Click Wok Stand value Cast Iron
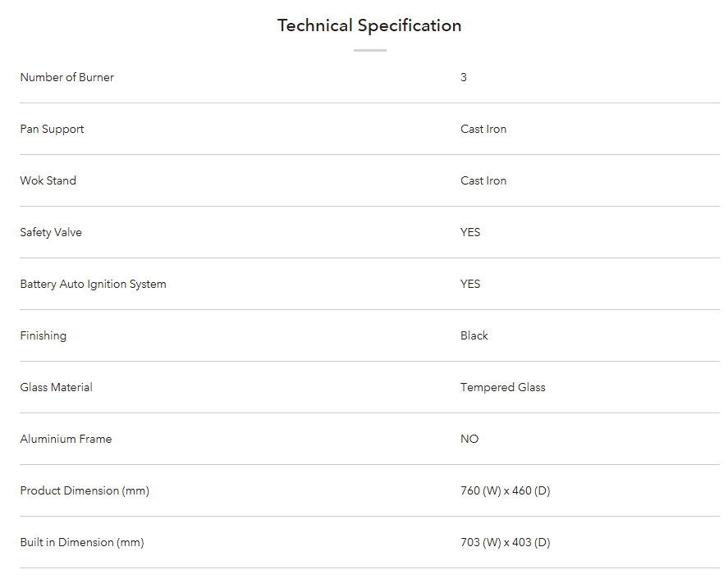 tap(483, 180)
